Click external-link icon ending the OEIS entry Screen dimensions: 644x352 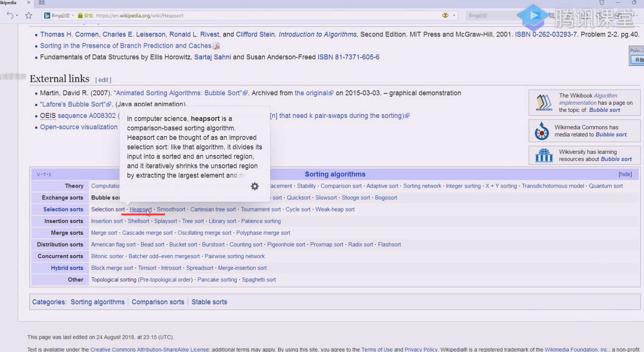pos(407,116)
